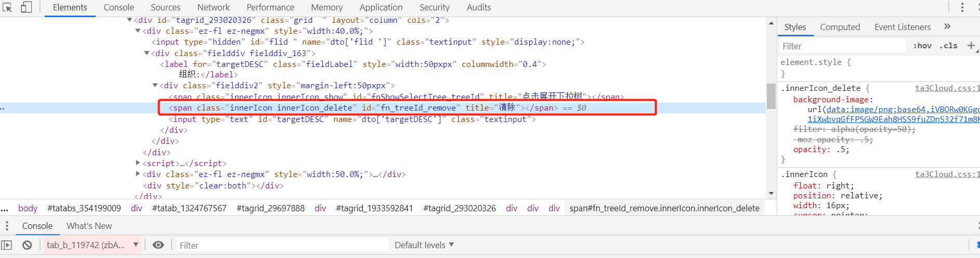Click the position: relative declaration
Viewport: 980px width, 258px height.
(838, 196)
